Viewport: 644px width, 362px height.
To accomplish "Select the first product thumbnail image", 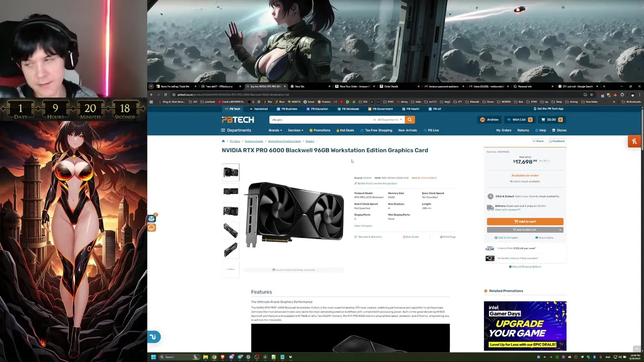I will pyautogui.click(x=230, y=172).
